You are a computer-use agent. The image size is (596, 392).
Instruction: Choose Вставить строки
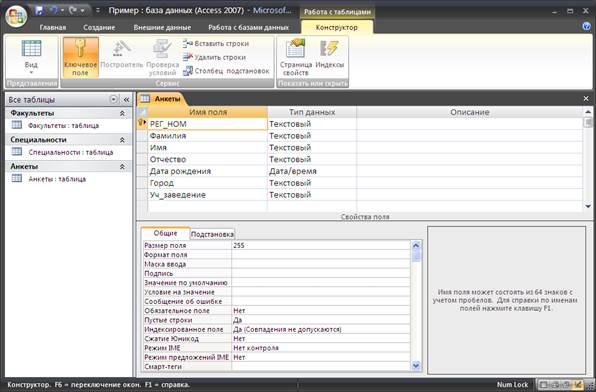pos(216,44)
